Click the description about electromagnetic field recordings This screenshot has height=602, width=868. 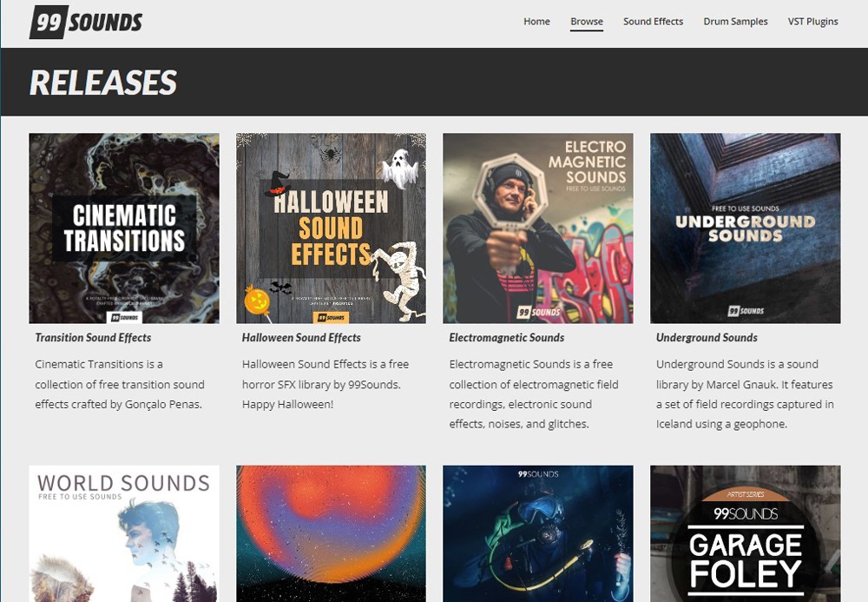534,394
